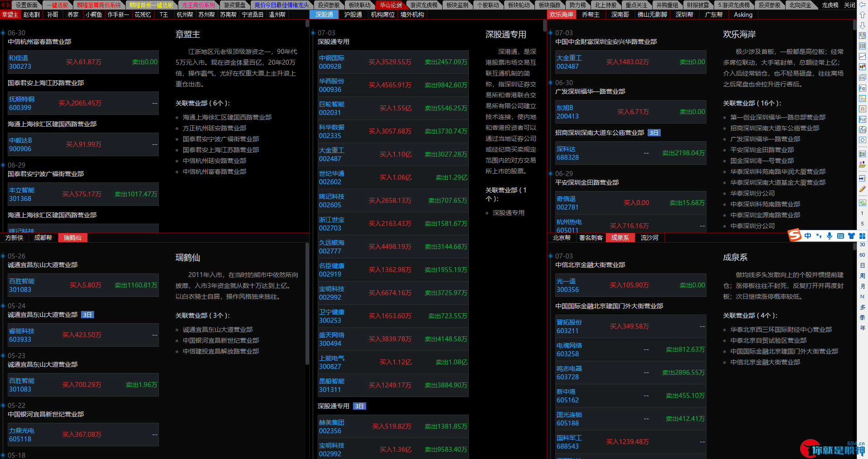The image size is (868, 459).
Task: Click the pencil draw icon in the right sidebar
Action: tap(862, 189)
